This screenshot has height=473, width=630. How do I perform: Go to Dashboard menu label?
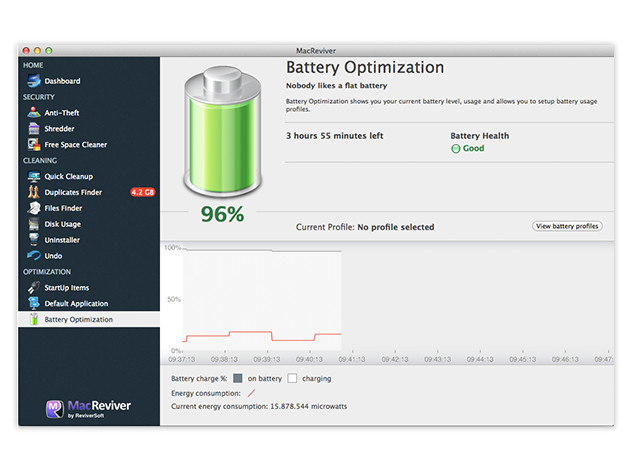coord(62,81)
